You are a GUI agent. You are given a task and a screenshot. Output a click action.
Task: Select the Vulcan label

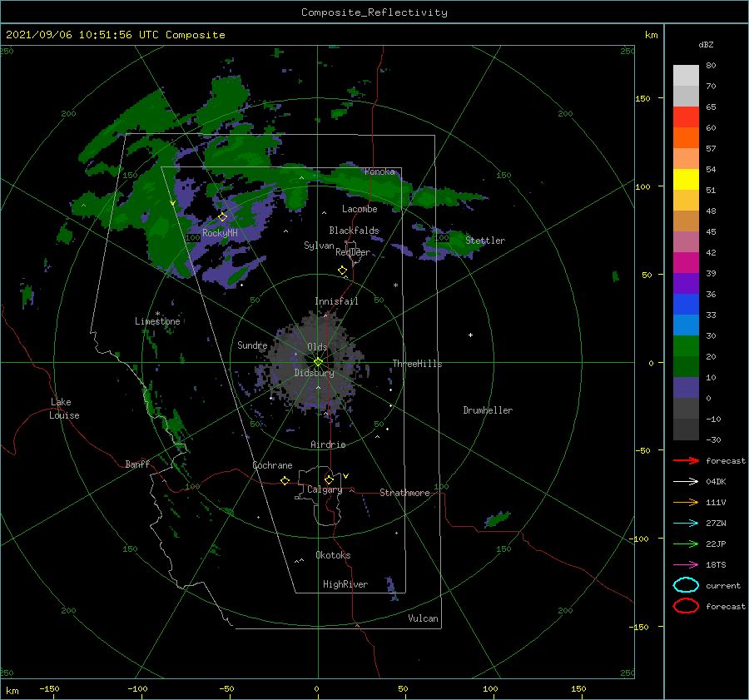(424, 618)
